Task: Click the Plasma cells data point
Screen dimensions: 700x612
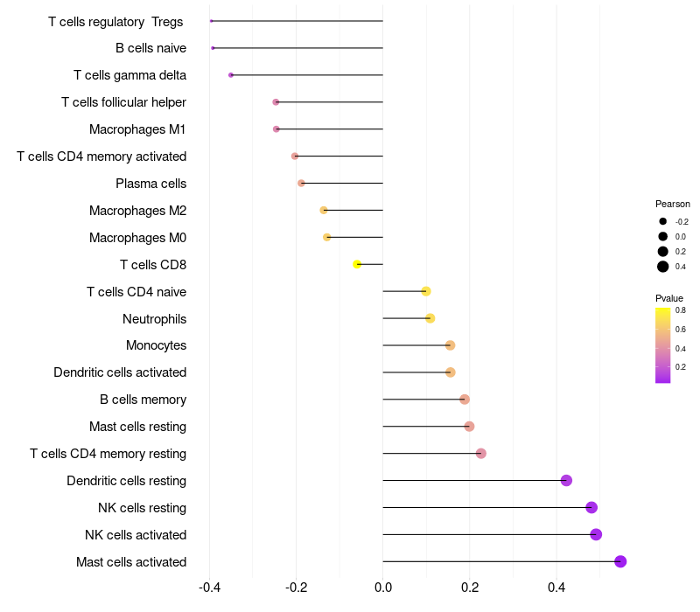Action: (x=301, y=184)
